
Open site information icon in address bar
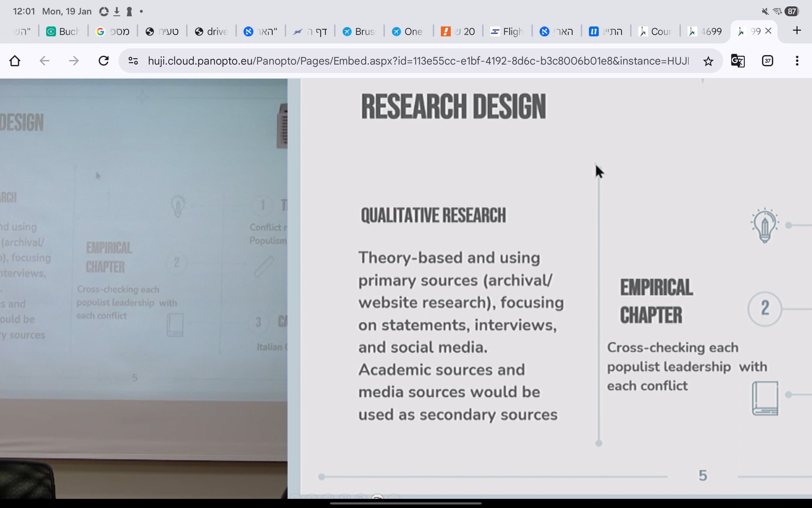[133, 61]
